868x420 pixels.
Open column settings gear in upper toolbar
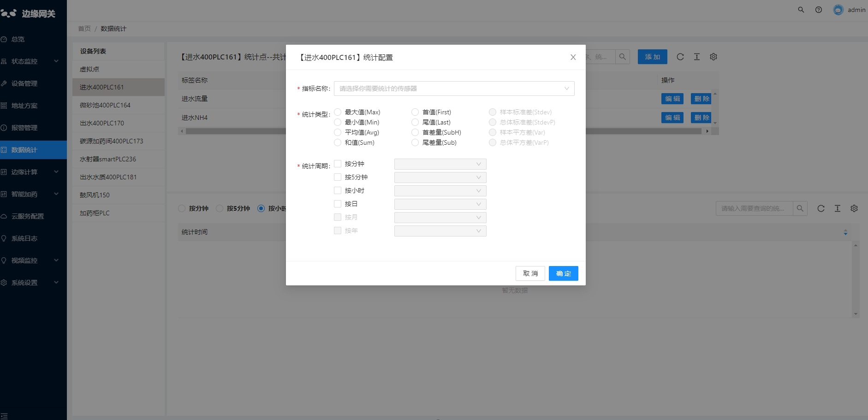pyautogui.click(x=713, y=57)
